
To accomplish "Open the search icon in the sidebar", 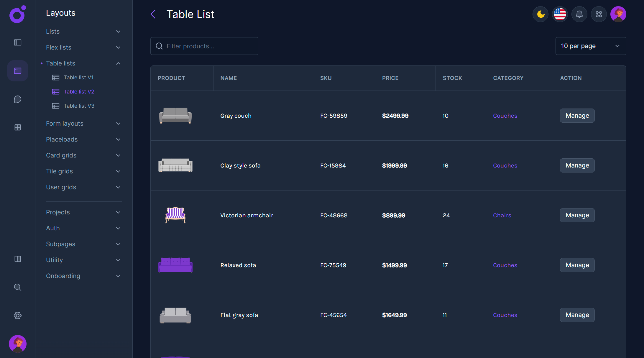I will [17, 287].
